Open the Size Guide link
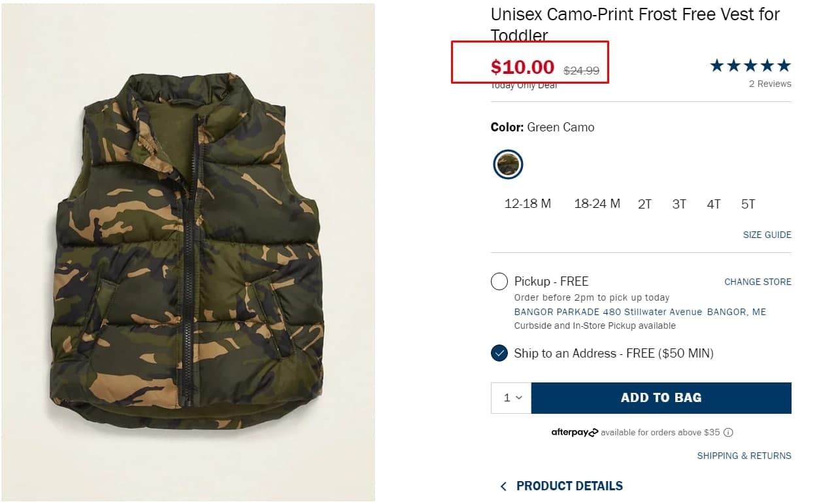The height and width of the screenshot is (504, 819). [767, 235]
